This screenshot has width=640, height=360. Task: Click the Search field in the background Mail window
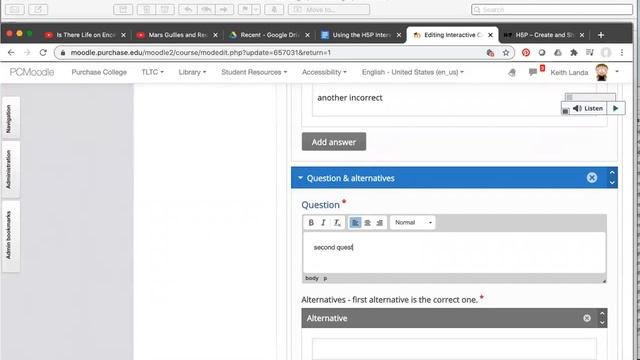coord(552,9)
